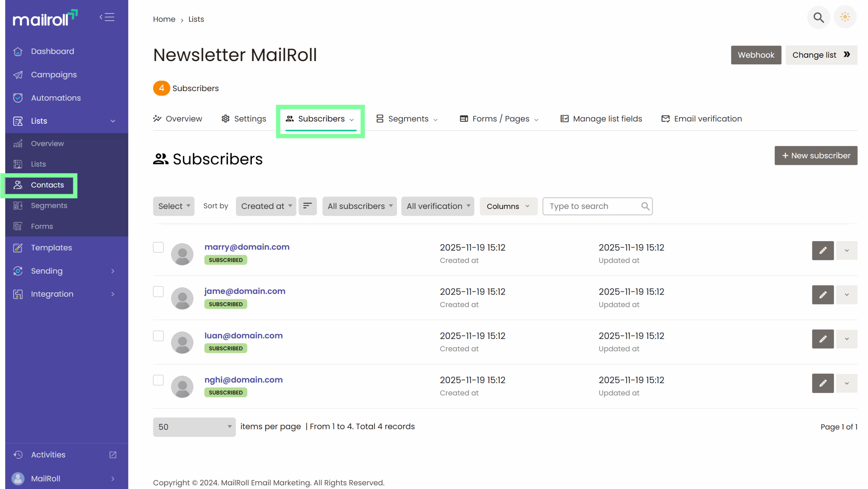Click the pencil icon for nghi@domain.com
868x489 pixels.
(x=822, y=383)
